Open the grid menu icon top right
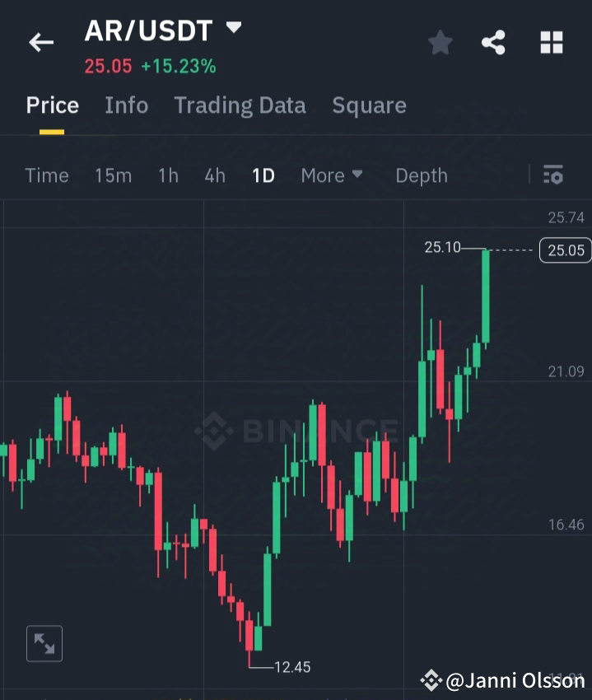Screen dimensions: 592x700 point(550,42)
